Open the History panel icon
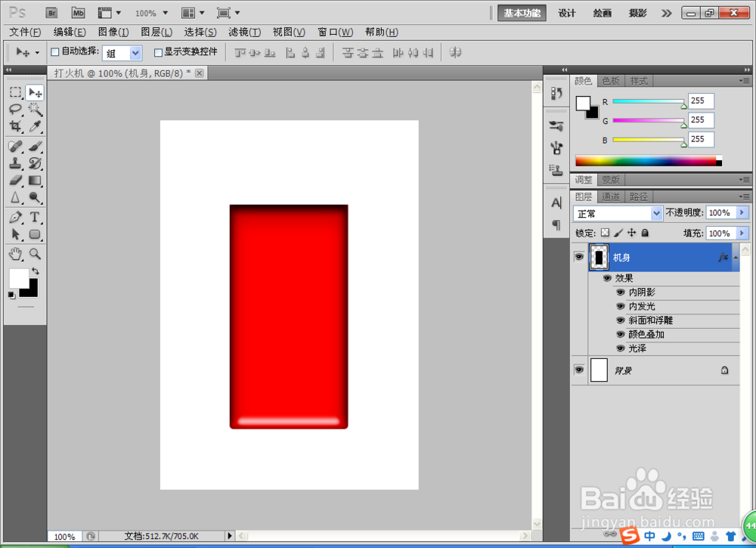 coord(556,93)
